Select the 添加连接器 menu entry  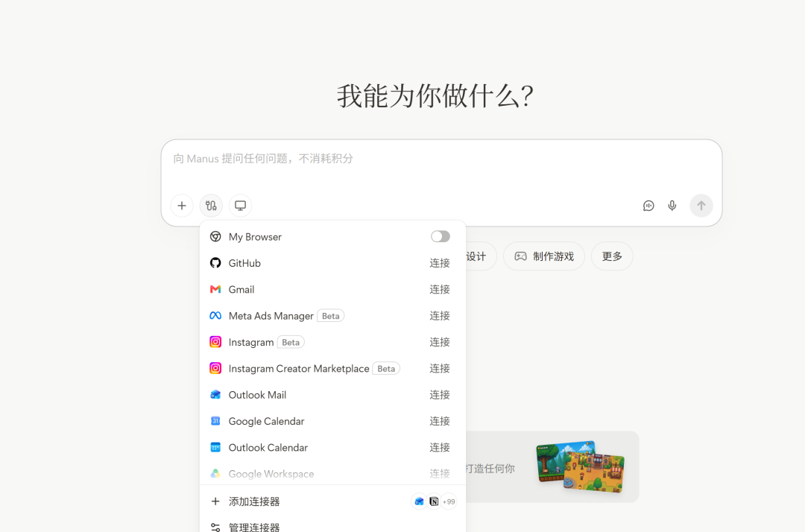(332, 501)
